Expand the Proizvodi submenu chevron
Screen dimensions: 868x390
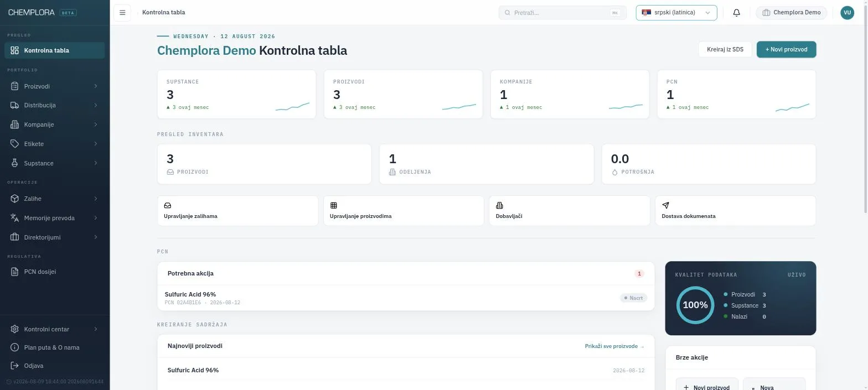(x=96, y=86)
